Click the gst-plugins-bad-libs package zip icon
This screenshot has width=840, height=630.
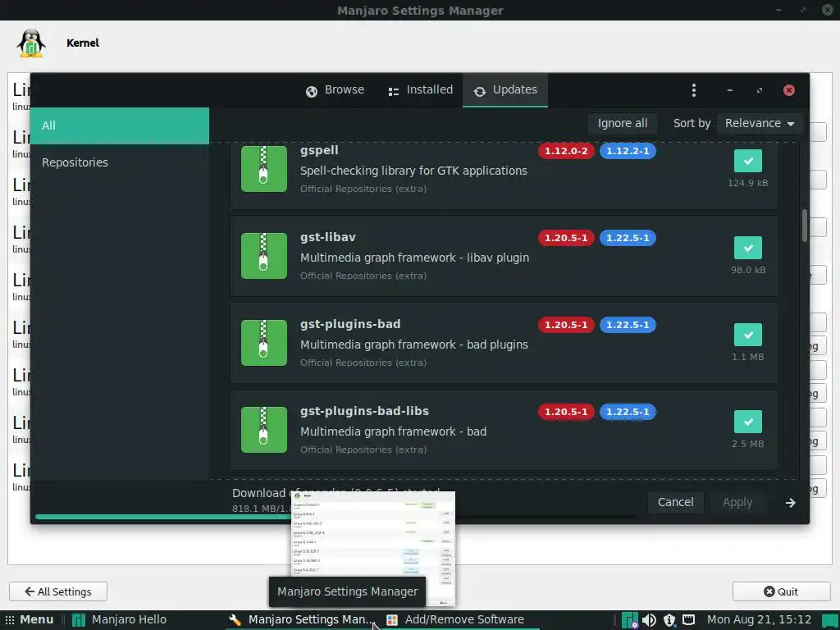tap(264, 430)
